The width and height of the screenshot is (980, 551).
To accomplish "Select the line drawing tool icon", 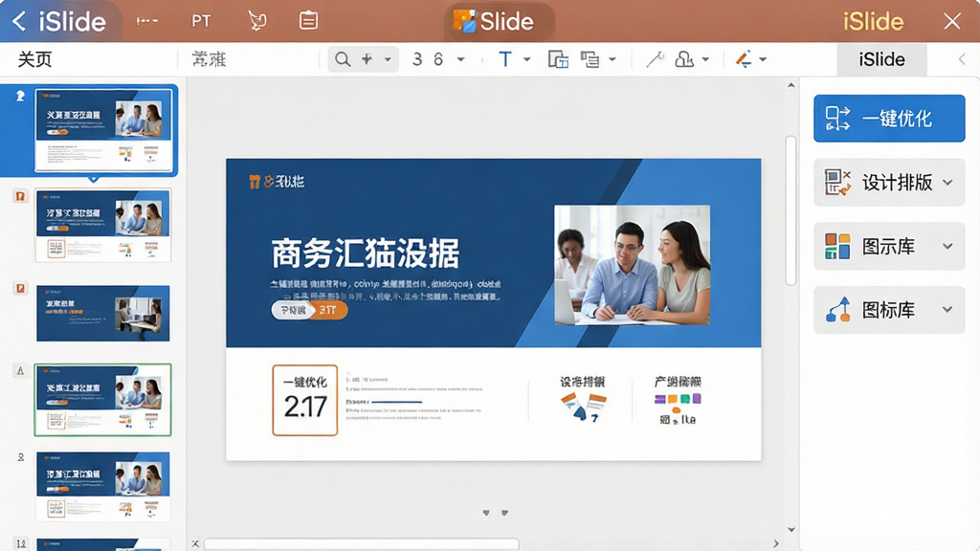I will tap(655, 59).
